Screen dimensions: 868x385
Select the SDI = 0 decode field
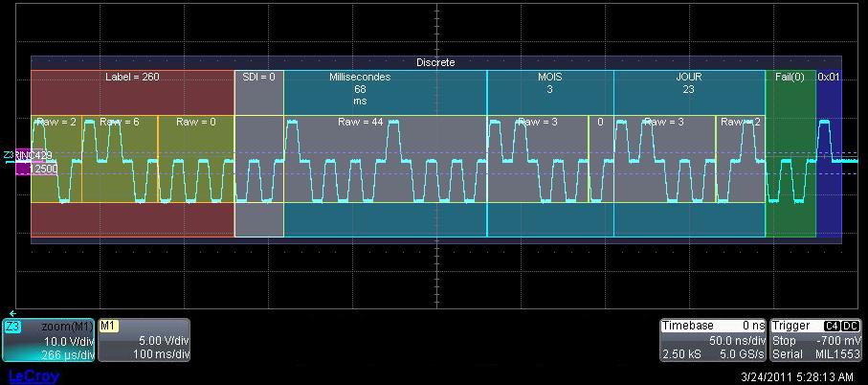pos(258,78)
